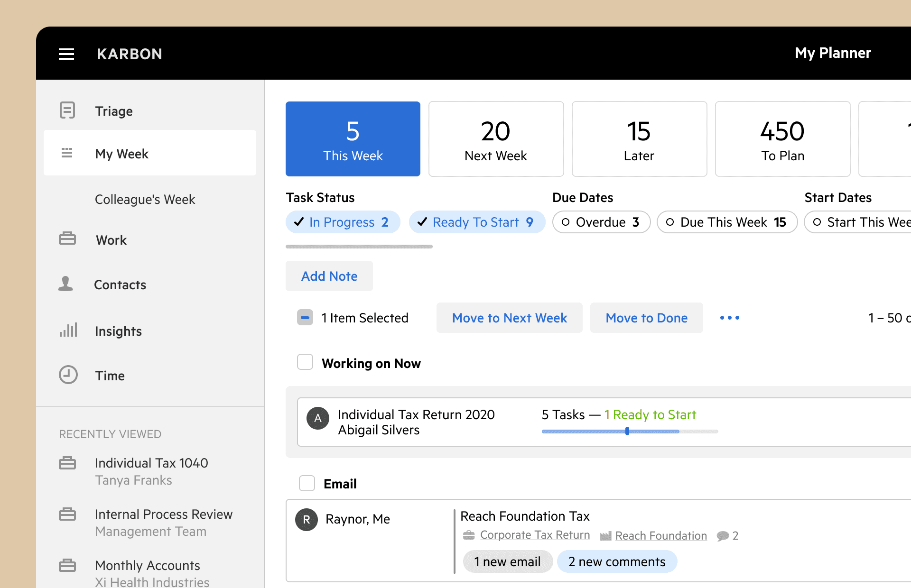
Task: Click the Raynor, Me sender name
Action: (358, 519)
